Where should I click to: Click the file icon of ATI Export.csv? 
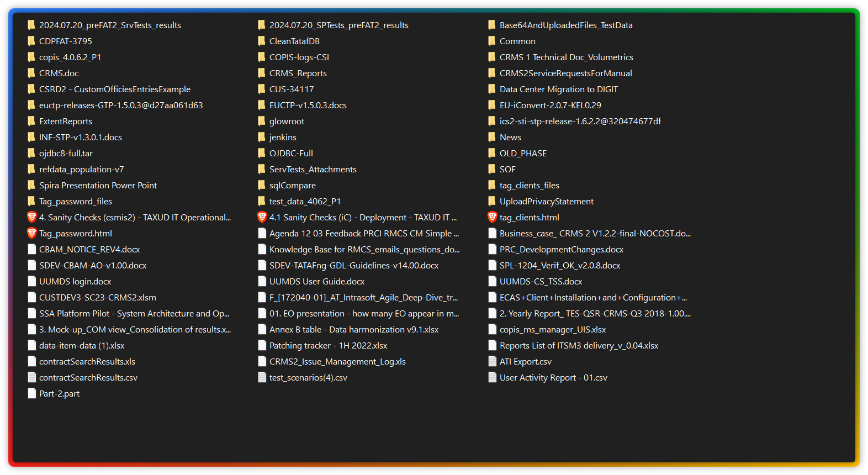pos(492,361)
